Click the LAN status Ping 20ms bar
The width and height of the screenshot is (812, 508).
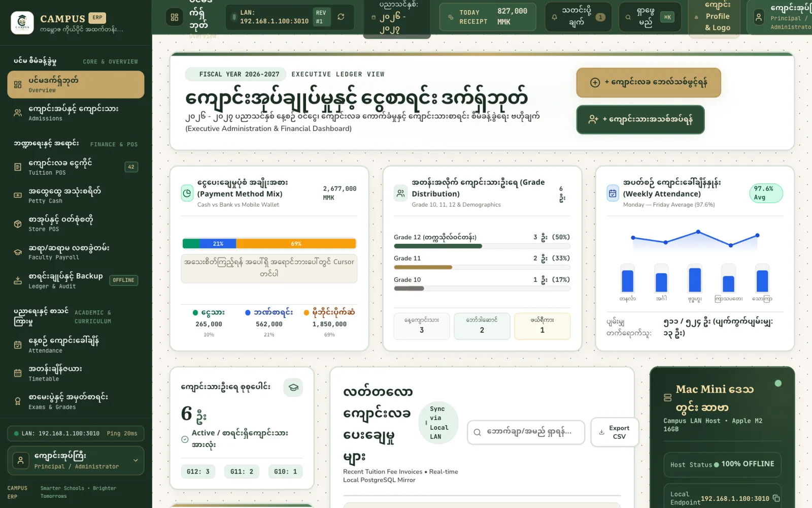pos(76,433)
